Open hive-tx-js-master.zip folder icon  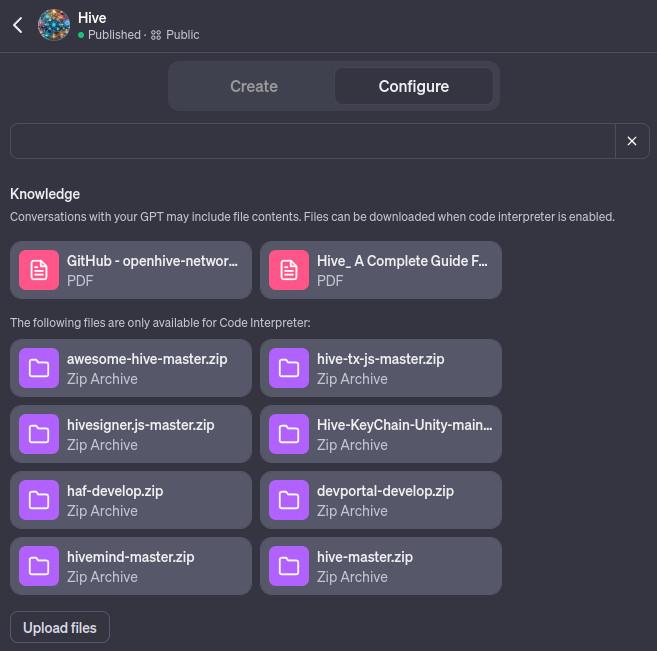click(x=289, y=368)
